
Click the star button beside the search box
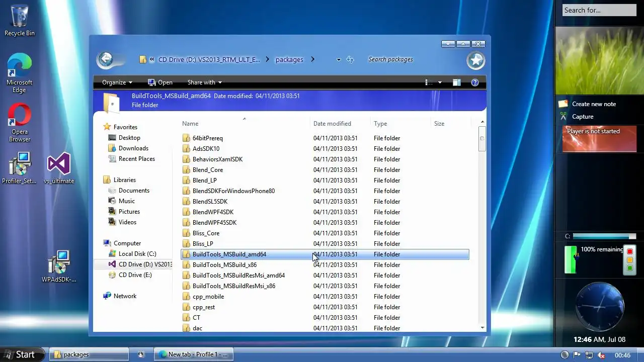pos(475,60)
